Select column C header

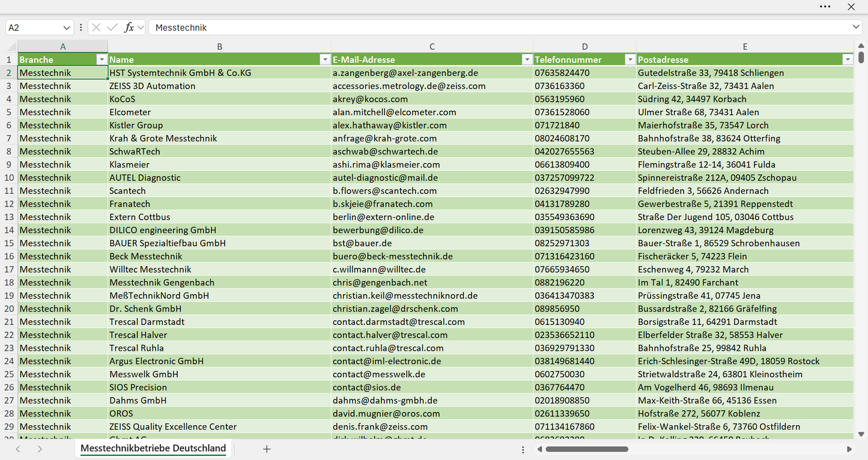tap(432, 46)
